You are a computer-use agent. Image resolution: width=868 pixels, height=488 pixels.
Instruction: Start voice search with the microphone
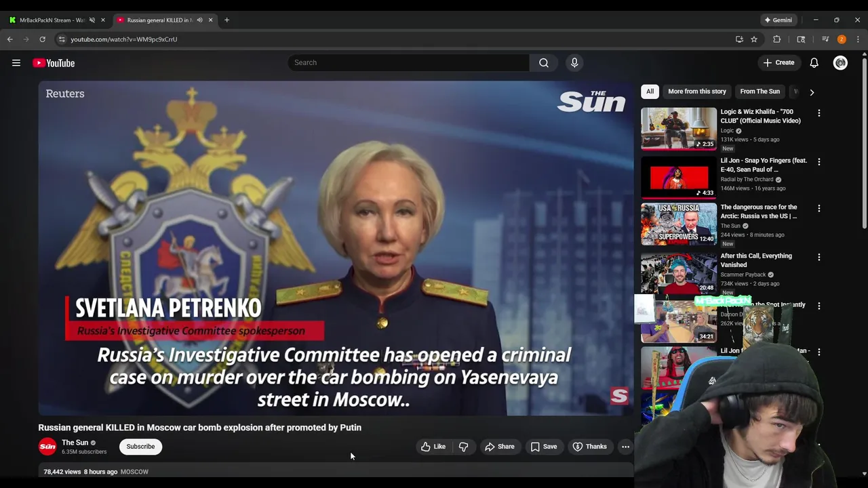click(574, 62)
